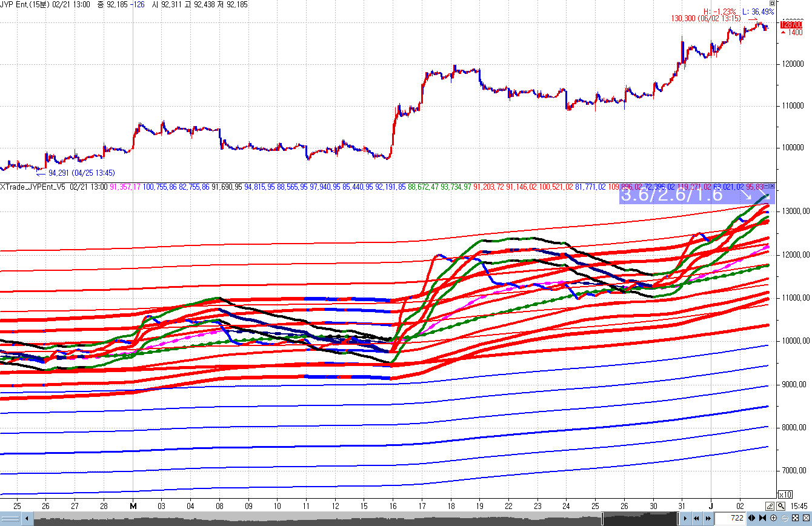Zoom out with the circled minus icon
812x526 pixels.
click(x=784, y=518)
